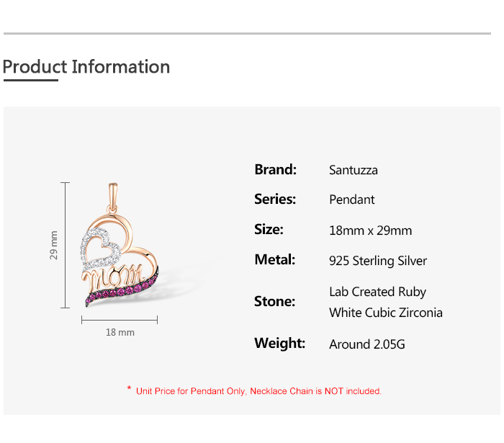Click the Pendant series value

pos(352,200)
